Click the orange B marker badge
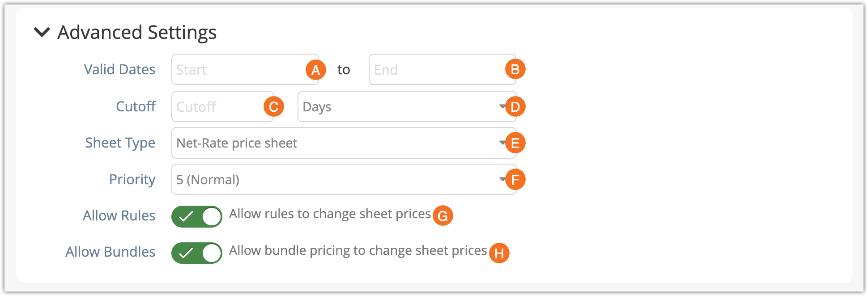The image size is (868, 296). click(x=515, y=69)
